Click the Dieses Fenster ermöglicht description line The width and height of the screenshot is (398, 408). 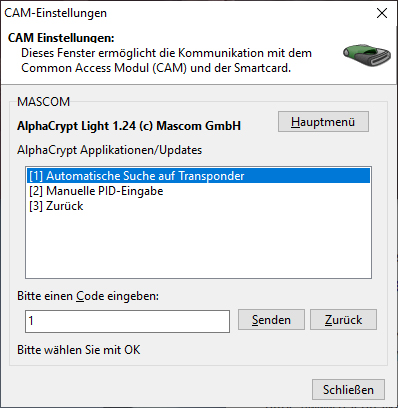point(166,53)
